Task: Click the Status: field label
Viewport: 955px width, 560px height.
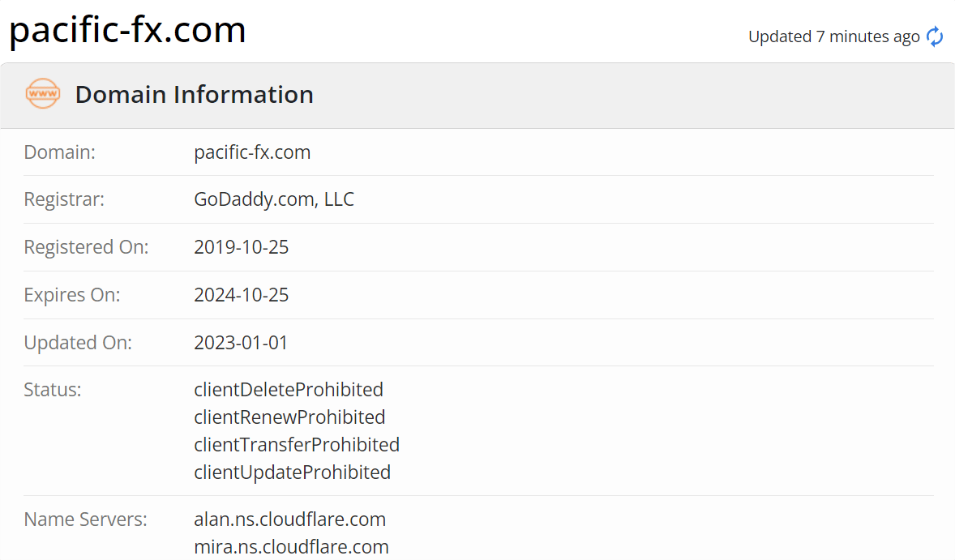Action: tap(53, 390)
